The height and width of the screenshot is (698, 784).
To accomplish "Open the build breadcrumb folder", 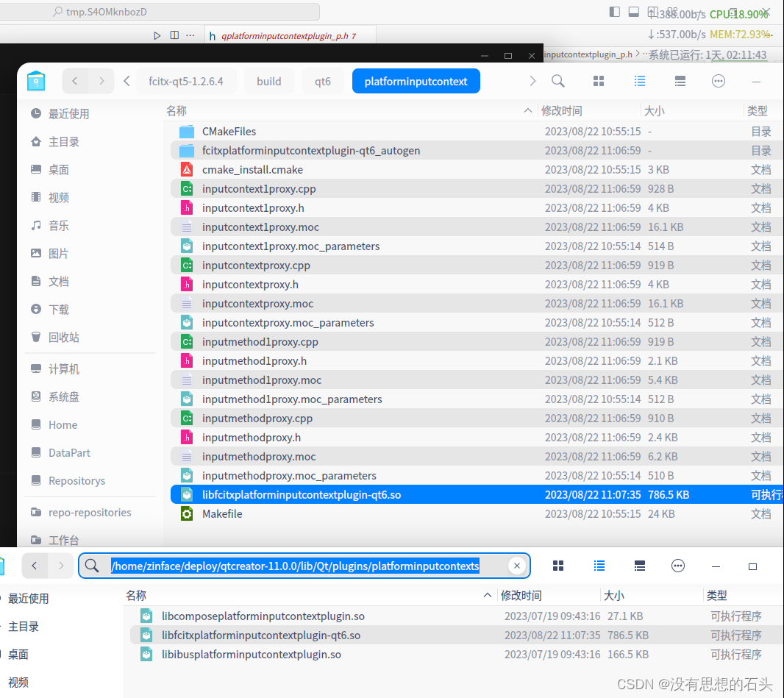I will coord(269,82).
